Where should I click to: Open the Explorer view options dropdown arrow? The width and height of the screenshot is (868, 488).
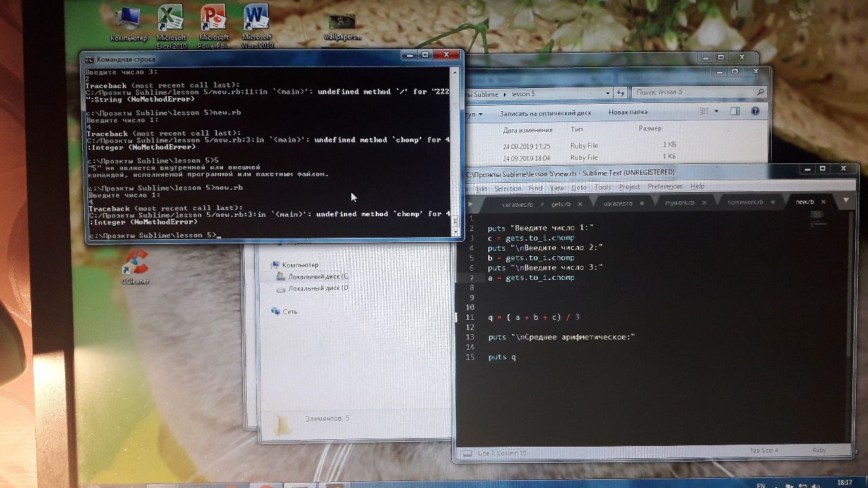(715, 112)
